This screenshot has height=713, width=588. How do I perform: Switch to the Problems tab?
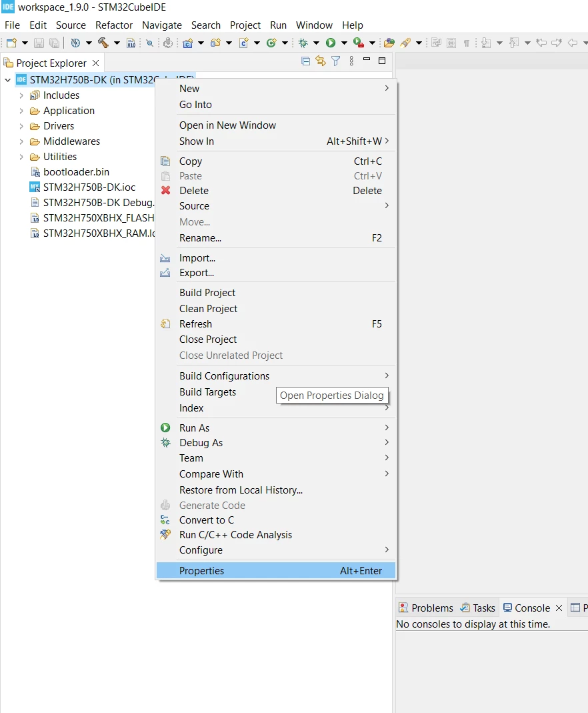(426, 608)
